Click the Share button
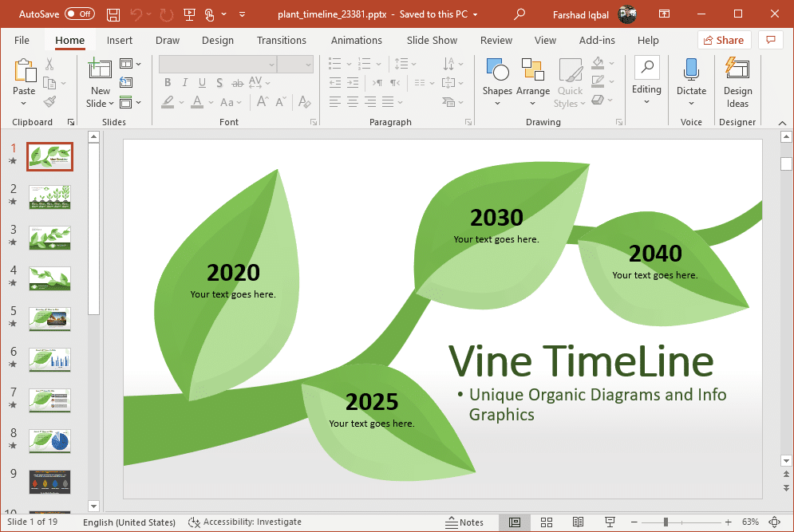The image size is (794, 532). 723,40
